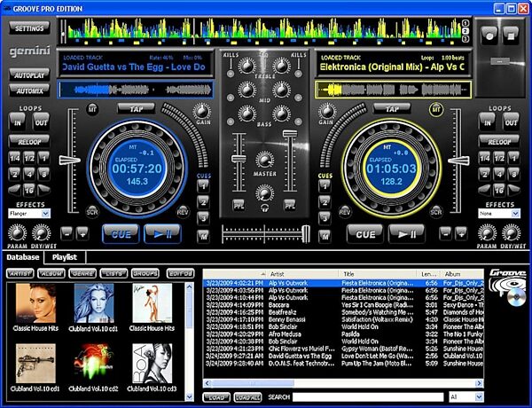
Task: Enable AUTOPLAY mode
Action: (29, 75)
